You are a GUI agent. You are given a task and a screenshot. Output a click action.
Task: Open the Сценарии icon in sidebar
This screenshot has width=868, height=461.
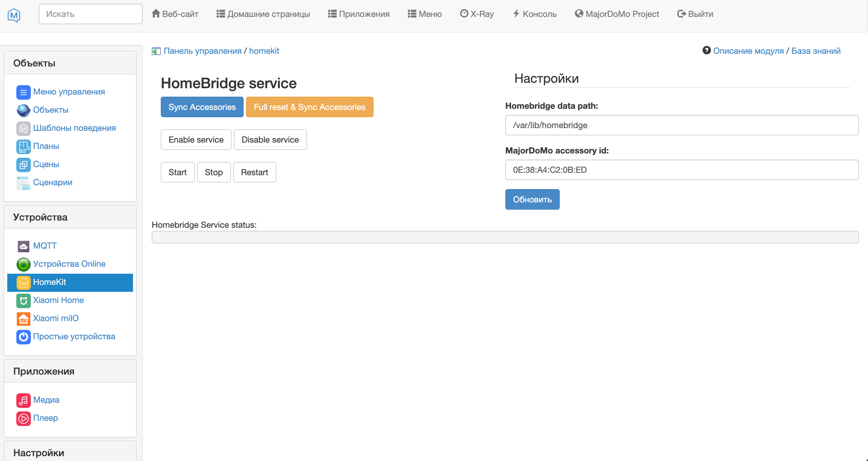tap(23, 183)
